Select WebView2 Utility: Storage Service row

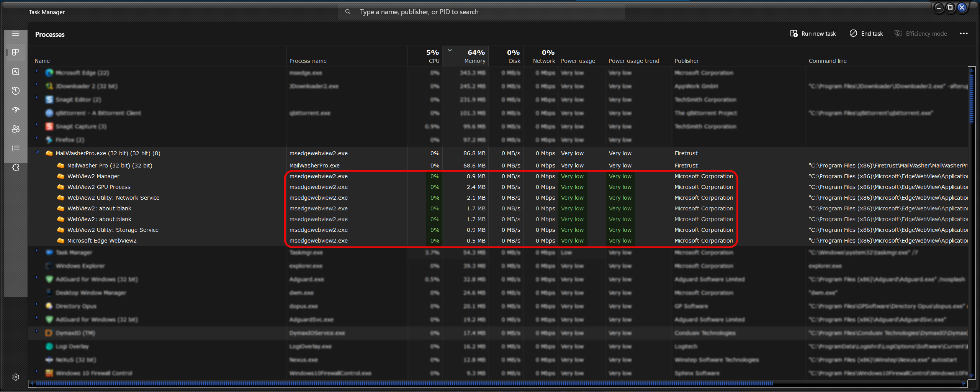tap(498, 230)
